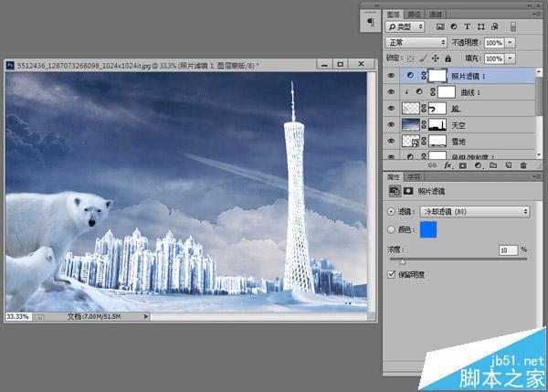This screenshot has height=392, width=548.
Task: Select the 滤镜 radio button
Action: pos(391,211)
